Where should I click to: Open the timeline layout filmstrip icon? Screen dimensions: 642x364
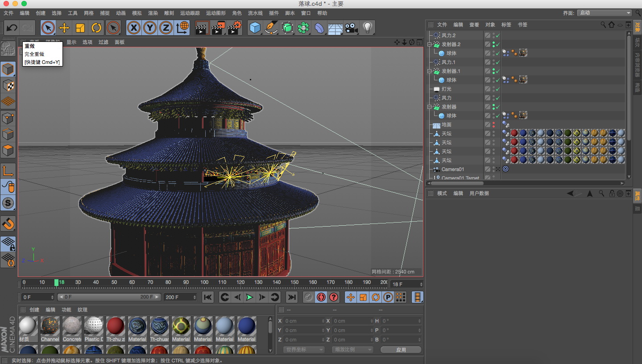coord(418,297)
